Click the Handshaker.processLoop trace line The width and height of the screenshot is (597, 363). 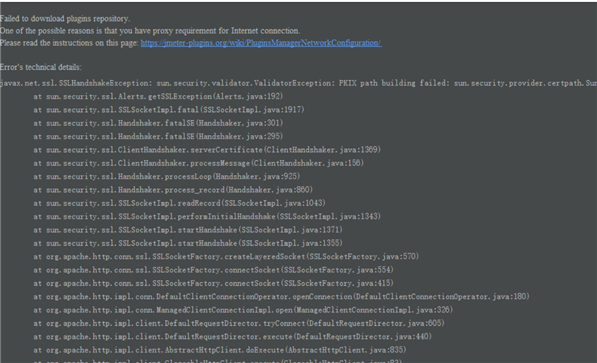click(x=166, y=176)
